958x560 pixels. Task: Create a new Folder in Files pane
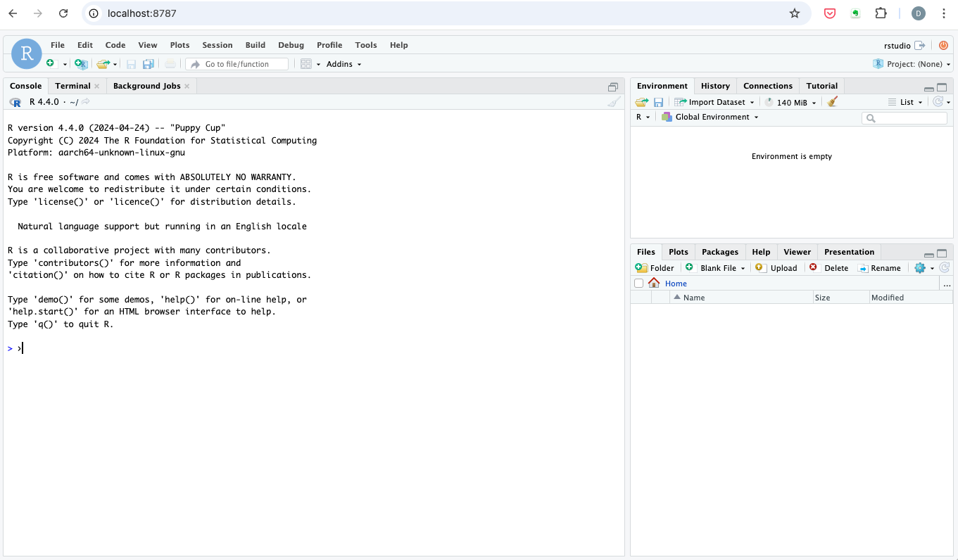[x=655, y=267]
